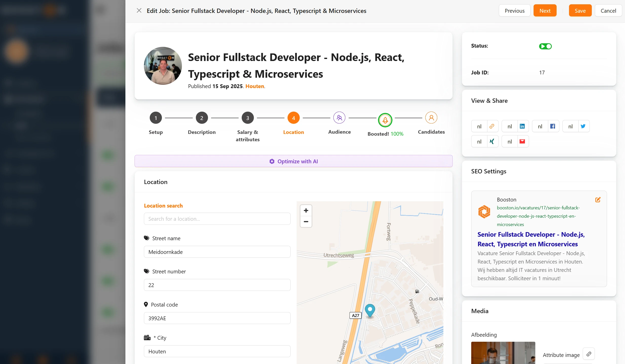625x364 pixels.
Task: Open the Audience step icon
Action: (x=339, y=118)
